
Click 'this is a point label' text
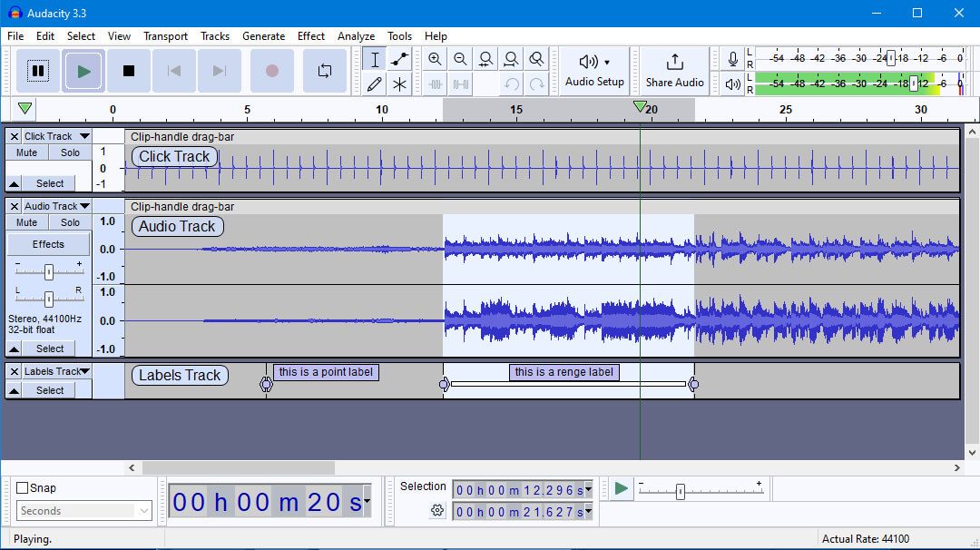click(326, 372)
